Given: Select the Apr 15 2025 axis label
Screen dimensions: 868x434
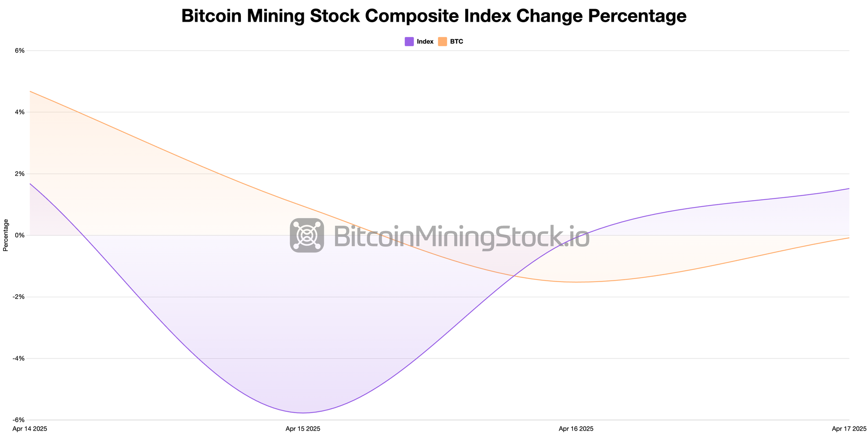Looking at the screenshot, I should click(303, 429).
